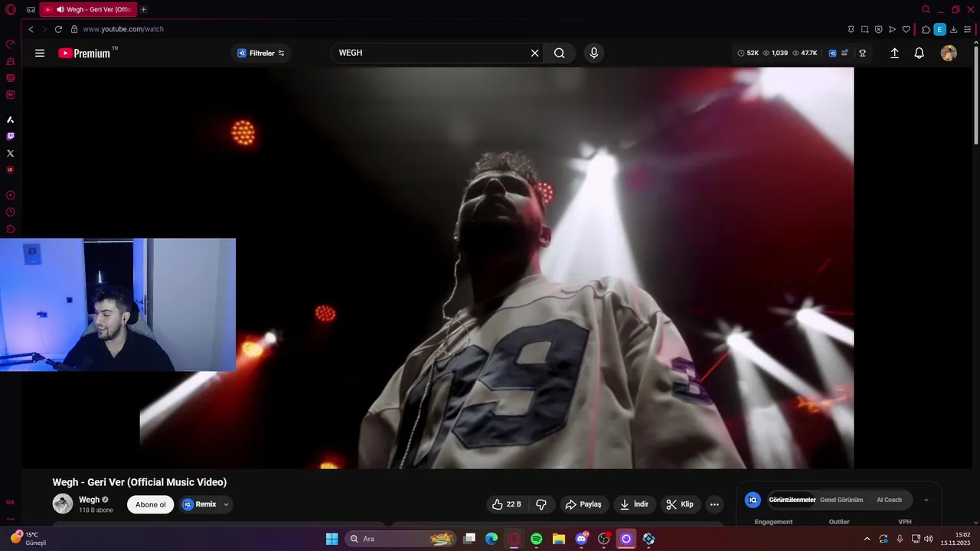Select the Wegh - Geri Ver browser tab
980x551 pixels.
click(88, 9)
